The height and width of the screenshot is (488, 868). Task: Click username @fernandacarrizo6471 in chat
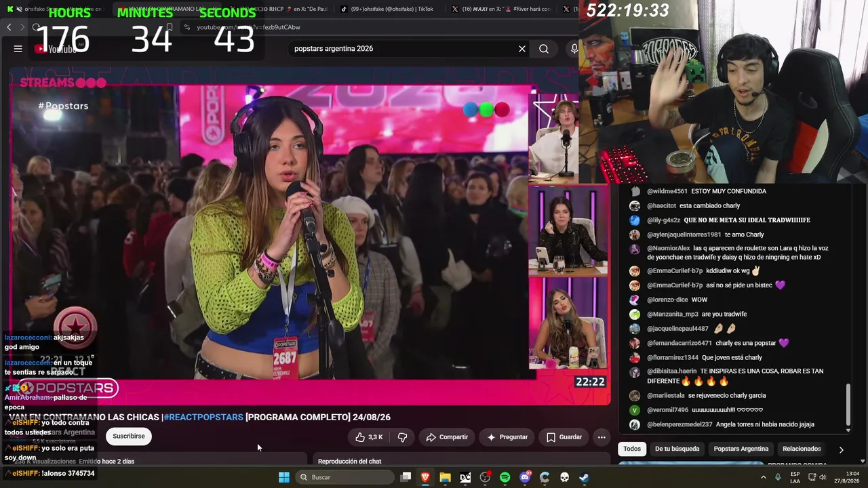[679, 344]
